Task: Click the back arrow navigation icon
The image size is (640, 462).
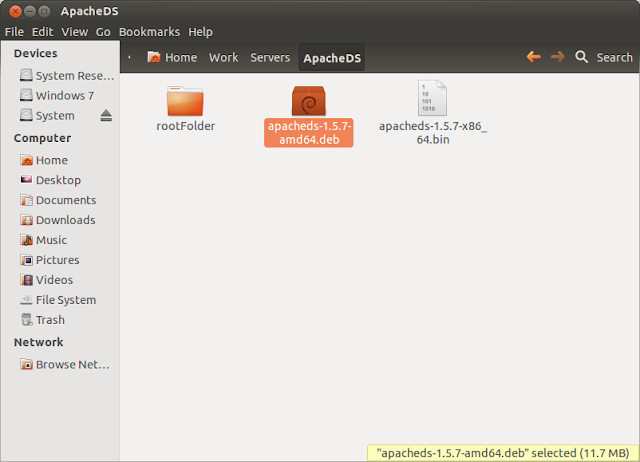Action: tap(533, 57)
